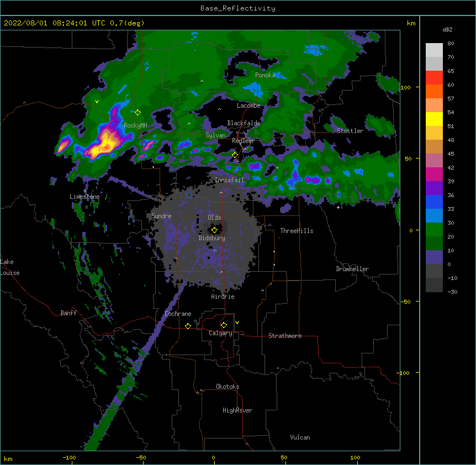Click the Olds town label
The height and width of the screenshot is (465, 476).
pyautogui.click(x=214, y=218)
